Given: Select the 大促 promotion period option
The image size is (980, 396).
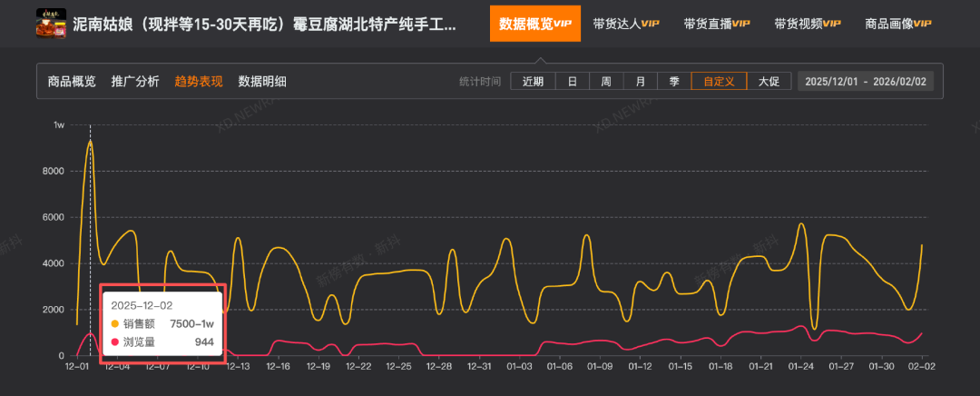Looking at the screenshot, I should (768, 82).
